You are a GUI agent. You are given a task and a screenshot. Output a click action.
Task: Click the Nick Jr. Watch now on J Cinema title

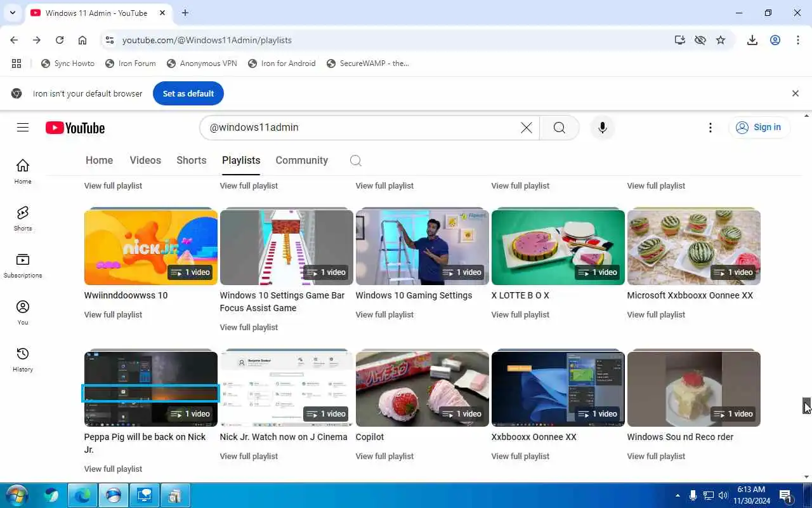pyautogui.click(x=284, y=437)
